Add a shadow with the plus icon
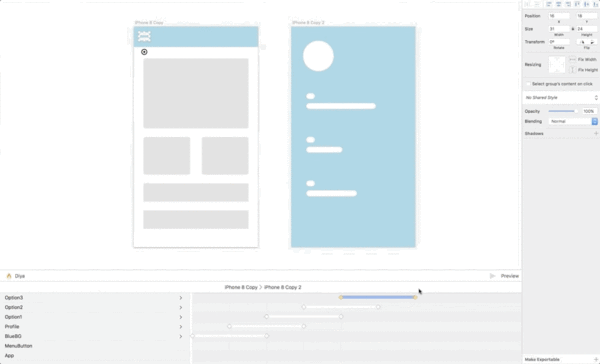This screenshot has width=600, height=364. [x=596, y=133]
